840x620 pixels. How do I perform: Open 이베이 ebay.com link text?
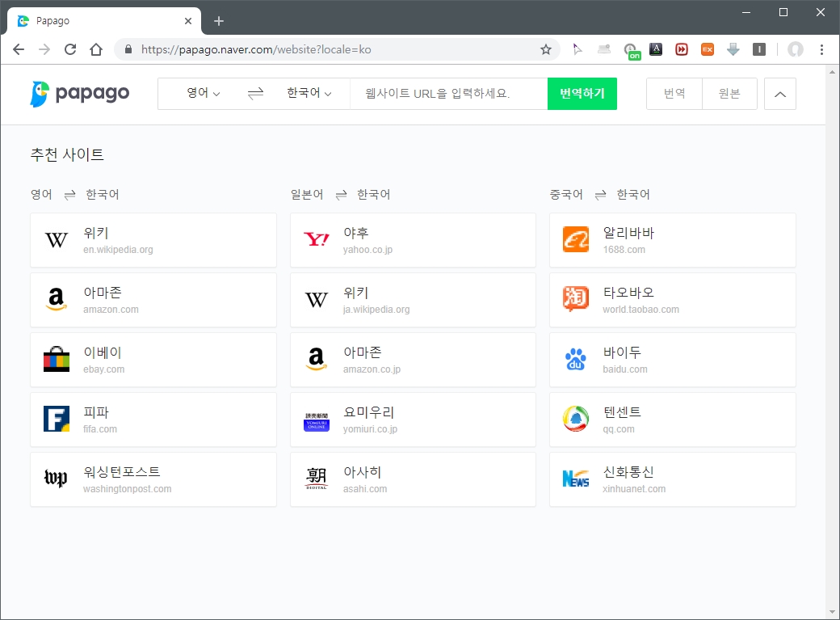[x=103, y=360]
